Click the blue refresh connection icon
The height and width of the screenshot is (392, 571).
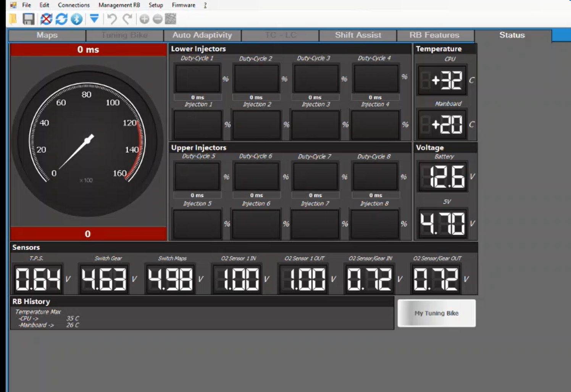coord(61,19)
